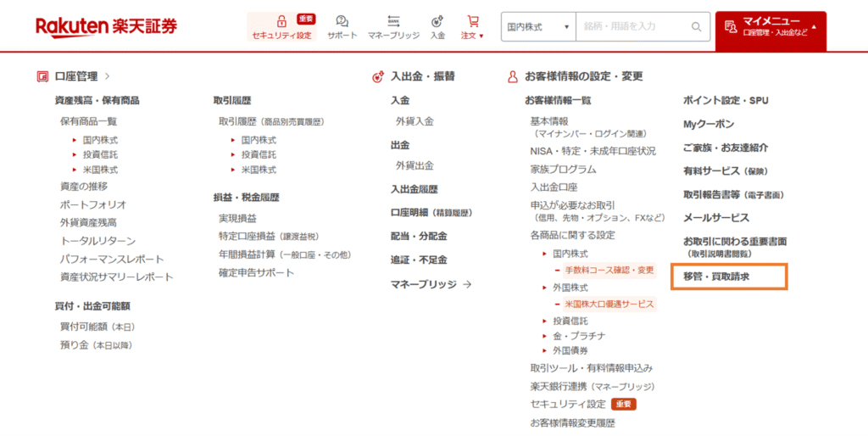Click the Rakuten 楽天証券 logo
Screen dimensions: 868x436
point(107,26)
